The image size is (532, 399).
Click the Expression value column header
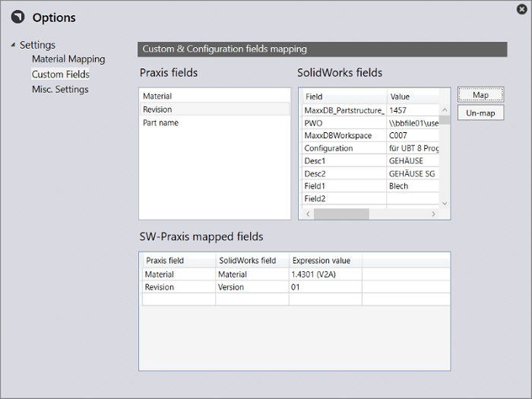point(325,261)
